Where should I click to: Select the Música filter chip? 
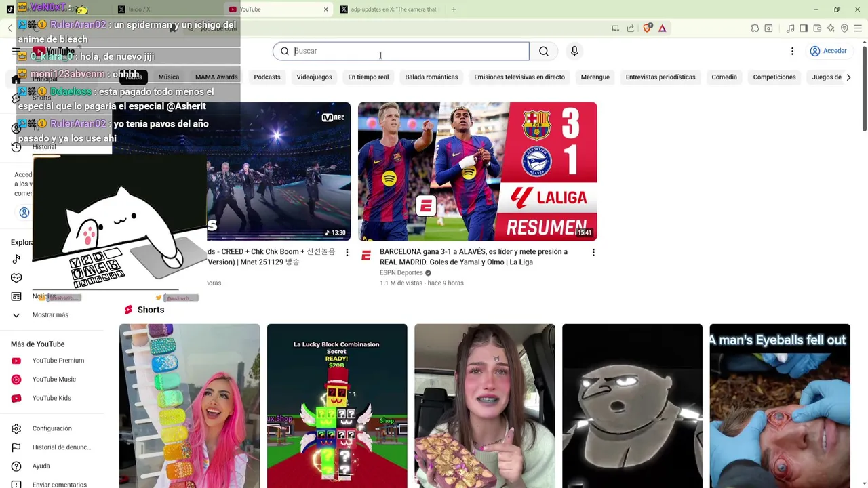(x=169, y=77)
